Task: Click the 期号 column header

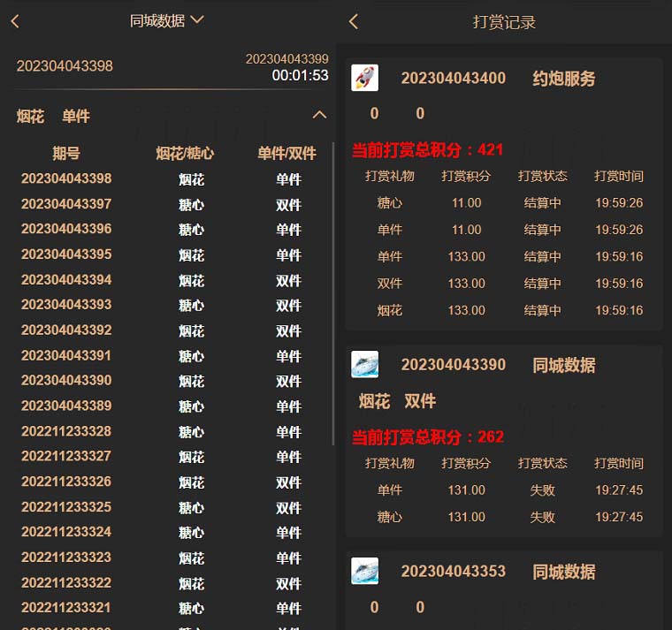Action: tap(66, 153)
